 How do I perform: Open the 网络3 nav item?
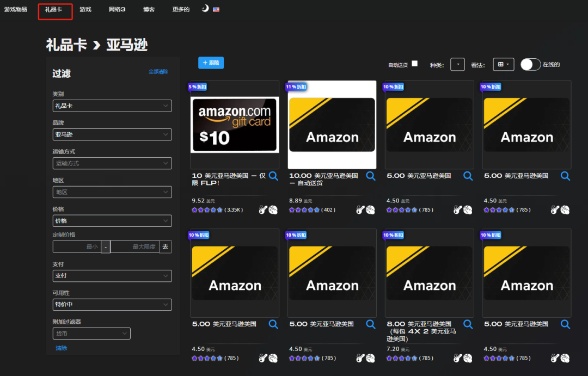pos(117,9)
